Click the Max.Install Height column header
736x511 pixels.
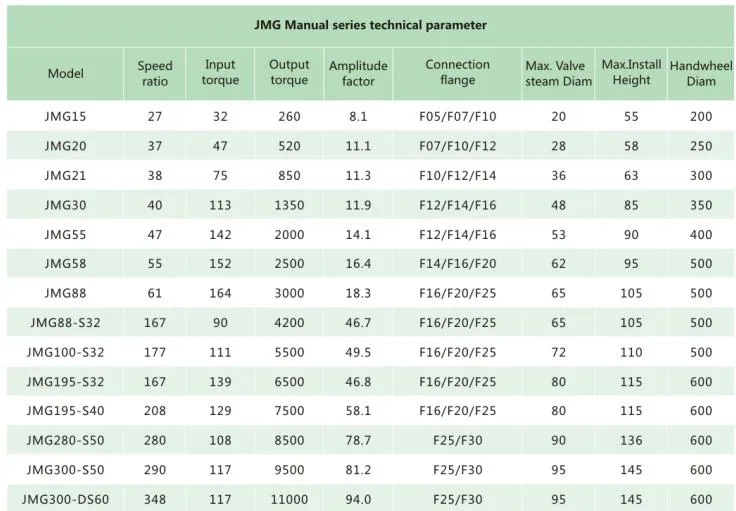coord(631,73)
